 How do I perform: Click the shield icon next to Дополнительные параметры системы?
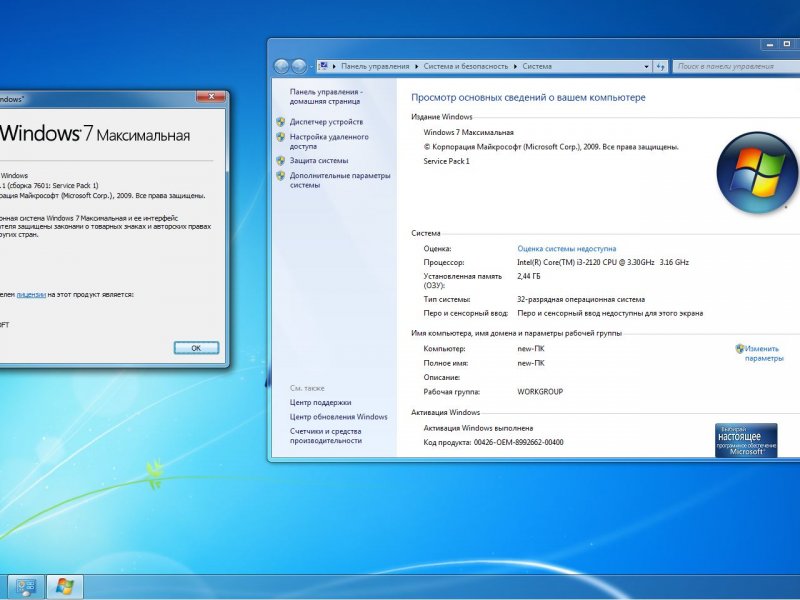click(x=281, y=176)
